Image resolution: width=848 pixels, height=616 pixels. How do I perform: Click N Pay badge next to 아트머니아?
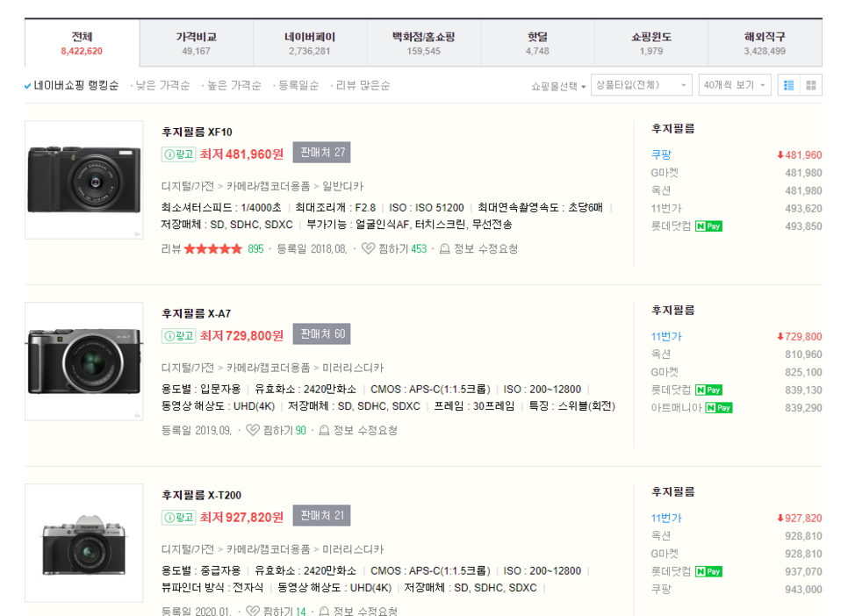[719, 408]
